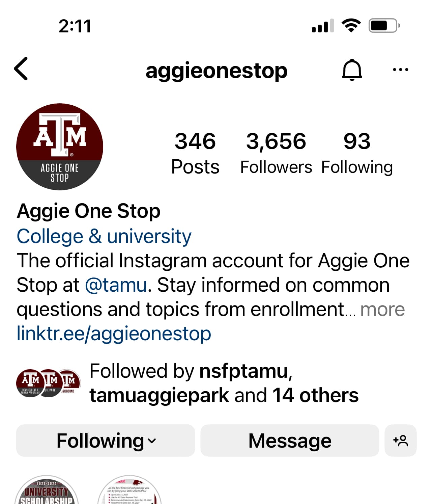Tap the battery status icon
Image resolution: width=433 pixels, height=504 pixels.
[x=384, y=26]
